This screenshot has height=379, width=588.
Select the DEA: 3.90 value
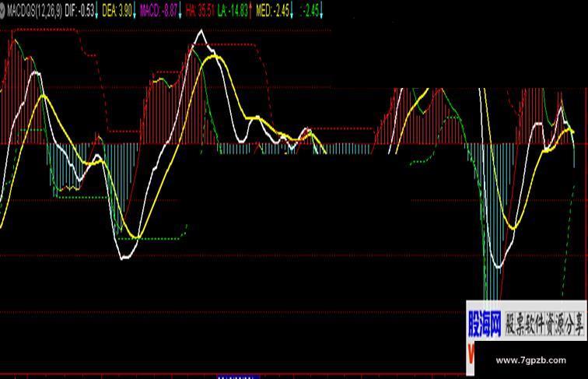click(x=117, y=11)
